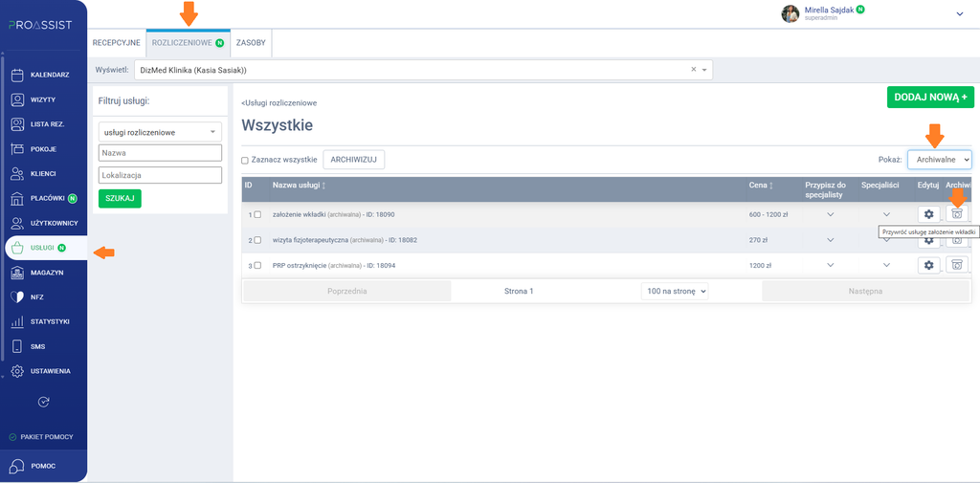Switch to the ZASOBY tab
The width and height of the screenshot is (980, 483).
click(251, 43)
